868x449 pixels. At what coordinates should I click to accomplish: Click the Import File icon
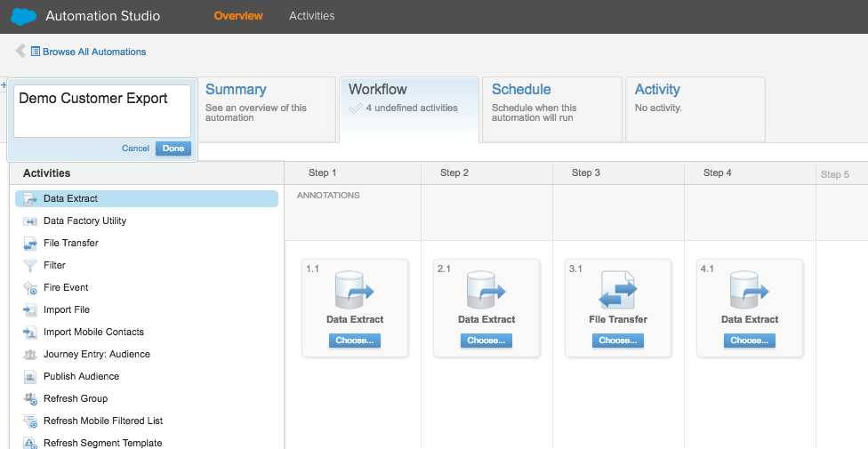30,309
